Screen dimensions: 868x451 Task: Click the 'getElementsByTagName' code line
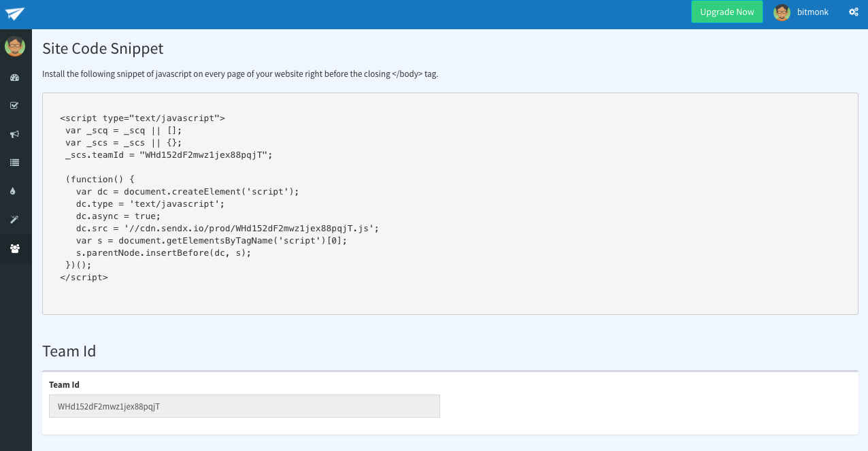click(x=212, y=241)
